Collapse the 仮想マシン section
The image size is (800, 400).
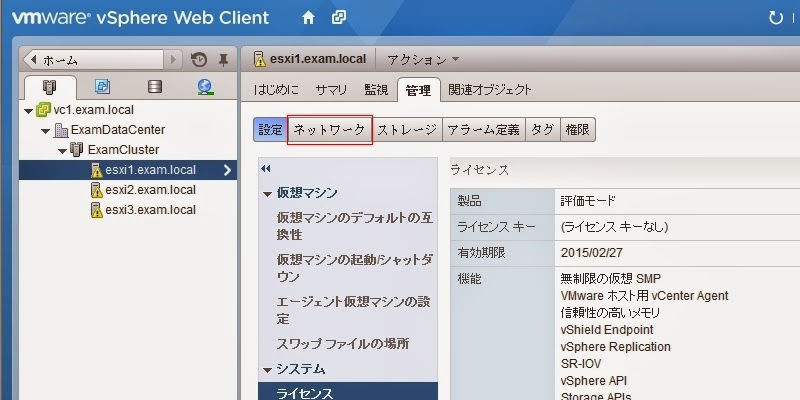(267, 194)
